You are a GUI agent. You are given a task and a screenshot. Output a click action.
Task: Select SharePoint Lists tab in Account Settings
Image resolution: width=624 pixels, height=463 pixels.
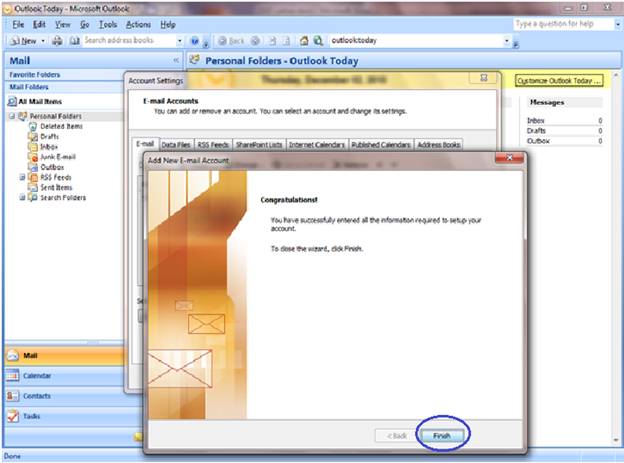(x=259, y=145)
